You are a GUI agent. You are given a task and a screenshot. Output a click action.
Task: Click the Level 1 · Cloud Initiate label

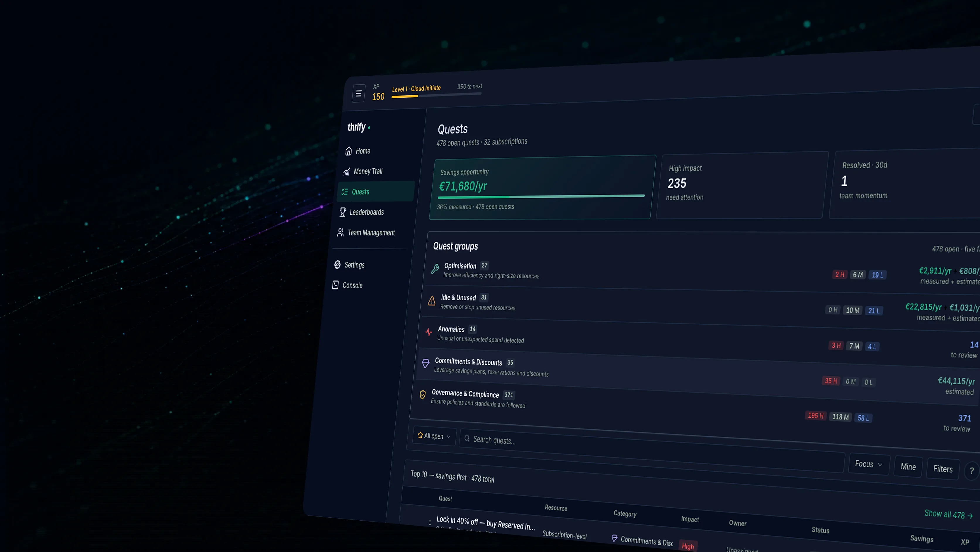[416, 89]
